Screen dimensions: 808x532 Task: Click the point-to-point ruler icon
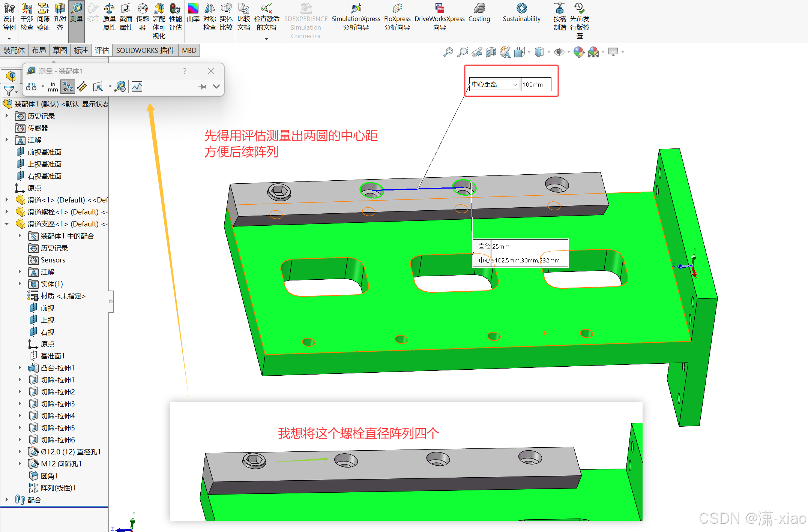click(82, 87)
